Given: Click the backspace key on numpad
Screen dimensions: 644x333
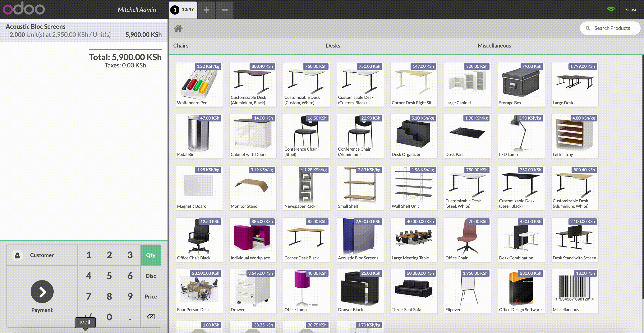Looking at the screenshot, I should [151, 317].
